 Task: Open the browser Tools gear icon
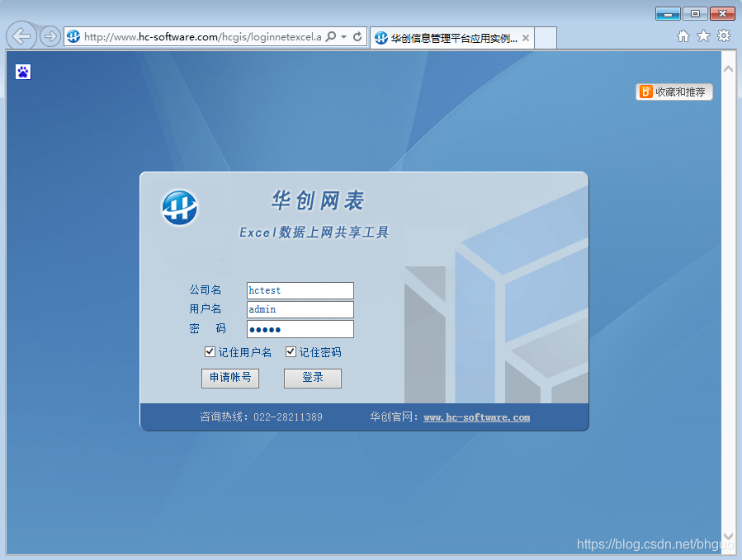click(x=724, y=36)
